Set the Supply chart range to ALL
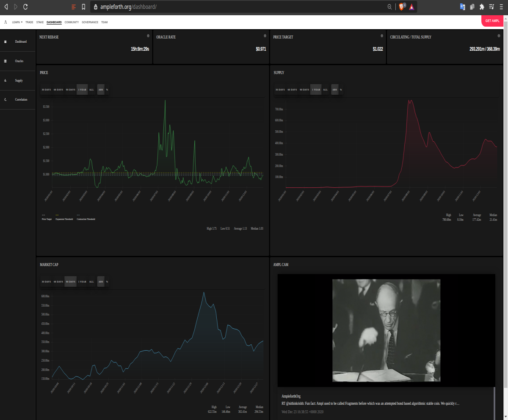Screen dimensions: 508x420 point(326,90)
